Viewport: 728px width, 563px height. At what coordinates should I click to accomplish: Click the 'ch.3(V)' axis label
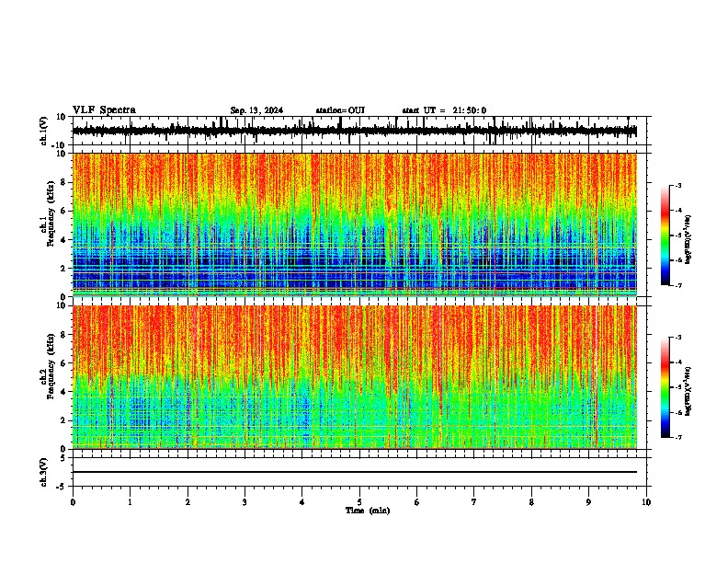[44, 473]
